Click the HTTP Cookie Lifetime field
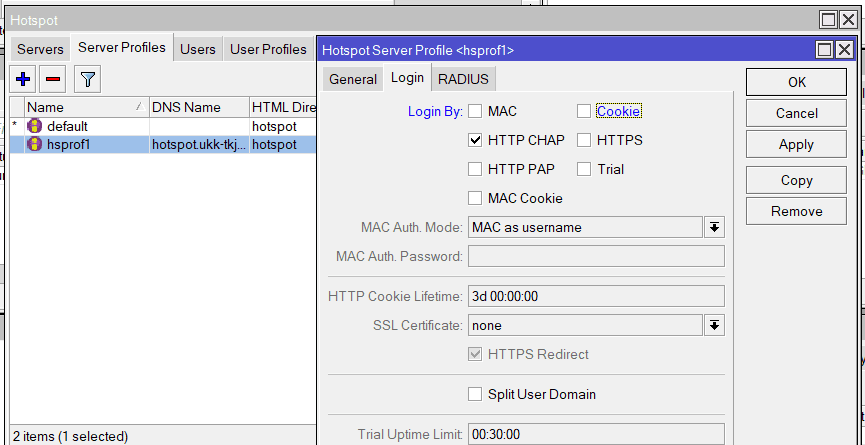 coord(595,296)
